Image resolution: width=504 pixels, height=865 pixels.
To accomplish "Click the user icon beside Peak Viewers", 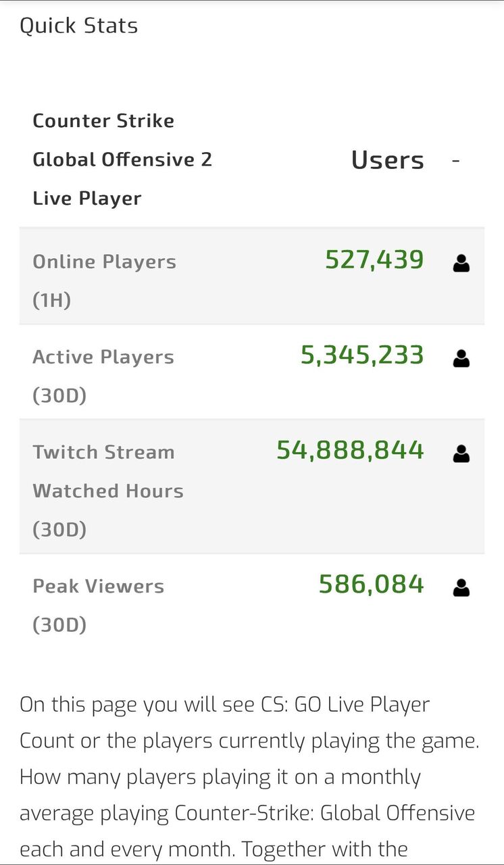I will pos(461,588).
